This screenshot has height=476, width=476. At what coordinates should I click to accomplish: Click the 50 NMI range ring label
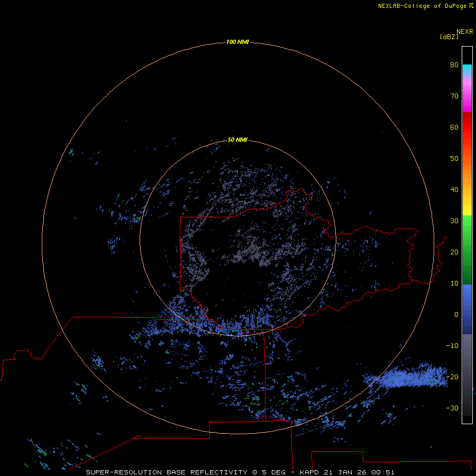pyautogui.click(x=237, y=140)
